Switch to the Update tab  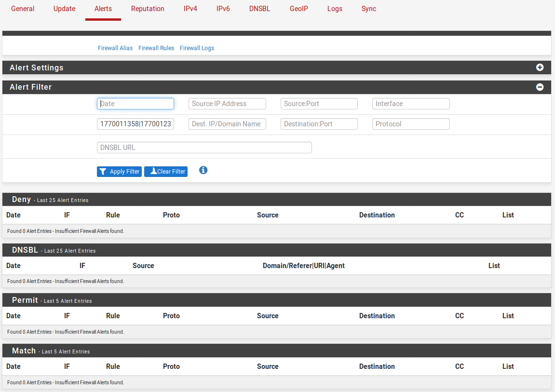point(64,9)
